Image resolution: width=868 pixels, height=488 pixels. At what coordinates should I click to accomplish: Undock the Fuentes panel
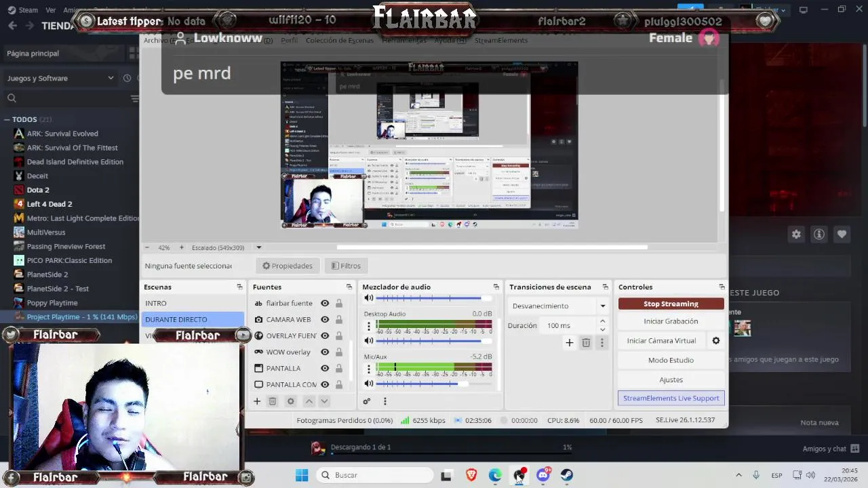pos(349,287)
